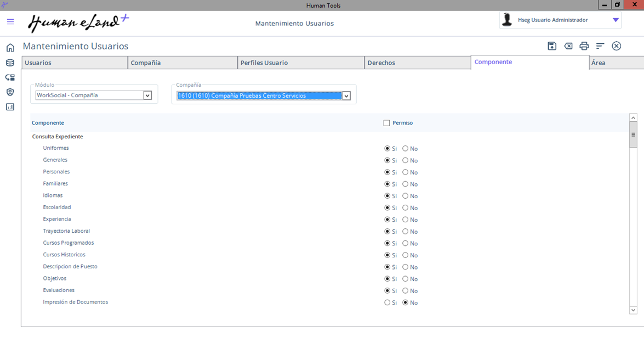Set Impresión de Documentos to Si

click(x=387, y=303)
